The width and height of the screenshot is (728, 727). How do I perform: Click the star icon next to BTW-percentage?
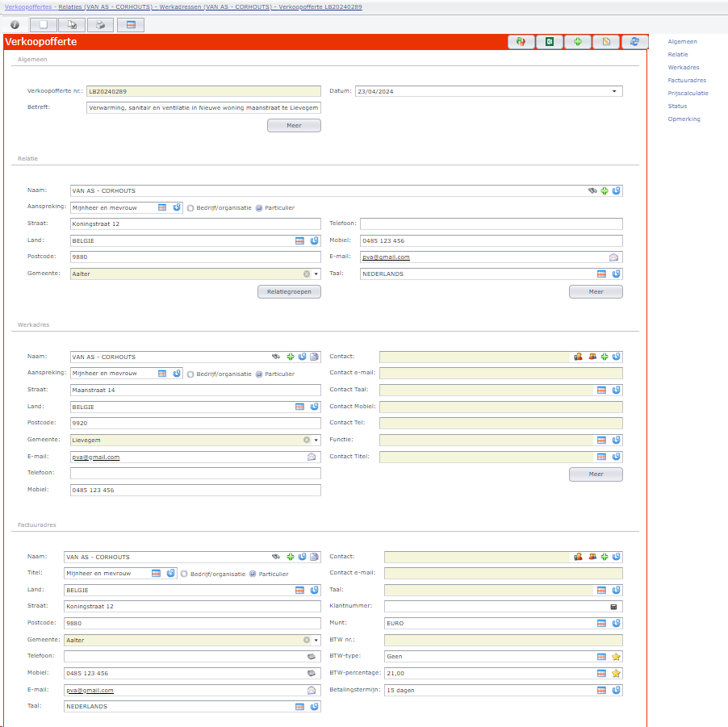pyautogui.click(x=616, y=673)
